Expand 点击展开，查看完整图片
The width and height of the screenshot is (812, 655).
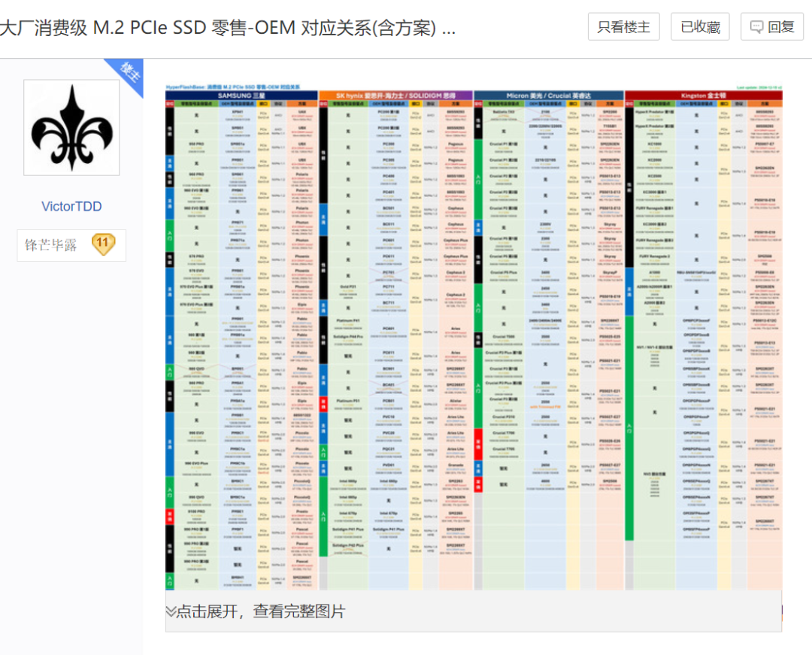474,611
